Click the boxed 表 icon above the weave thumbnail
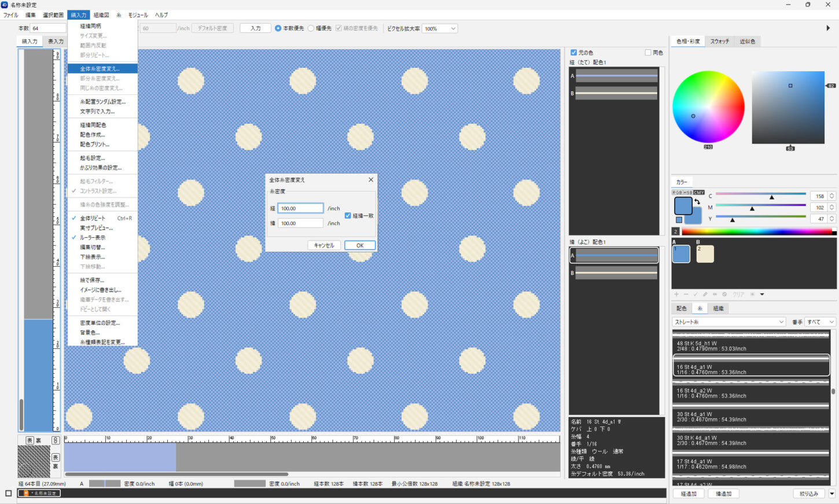This screenshot has width=839, height=504. click(x=30, y=440)
